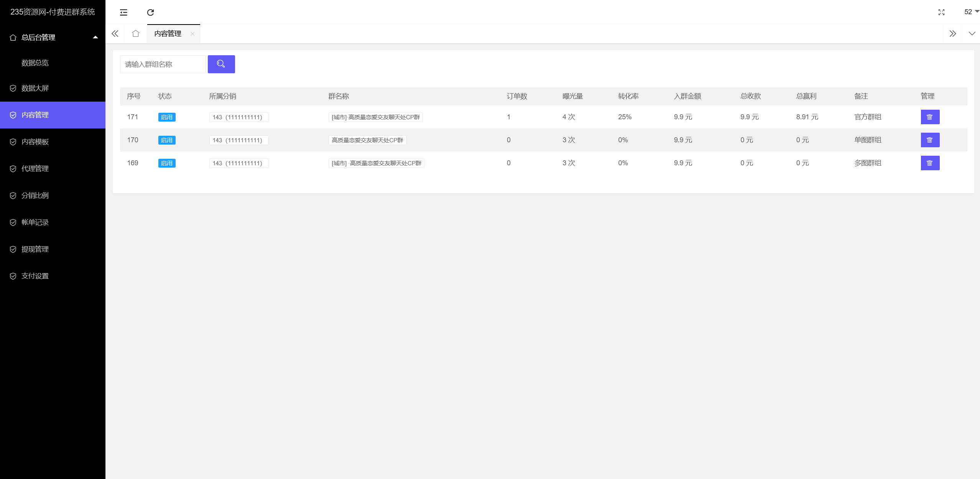This screenshot has width=980, height=479.
Task: Open 提现管理 in sidebar
Action: [35, 249]
